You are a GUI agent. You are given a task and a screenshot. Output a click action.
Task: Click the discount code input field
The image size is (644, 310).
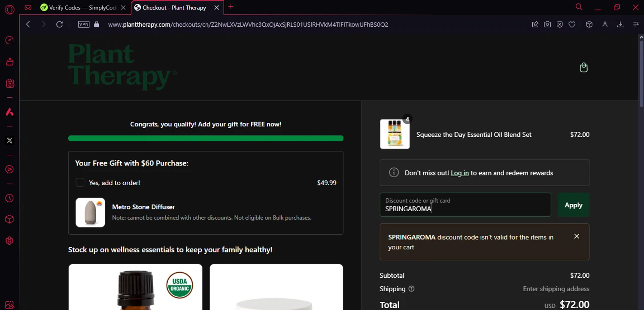tap(465, 205)
